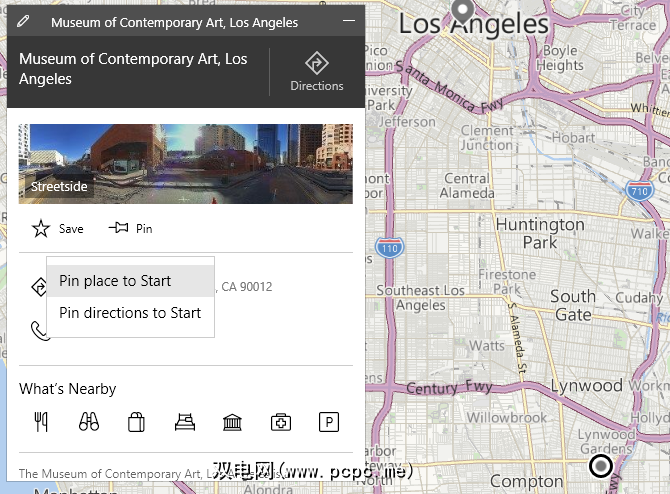This screenshot has width=670, height=494.
Task: Click the Century Fwy label on map
Action: click(449, 387)
